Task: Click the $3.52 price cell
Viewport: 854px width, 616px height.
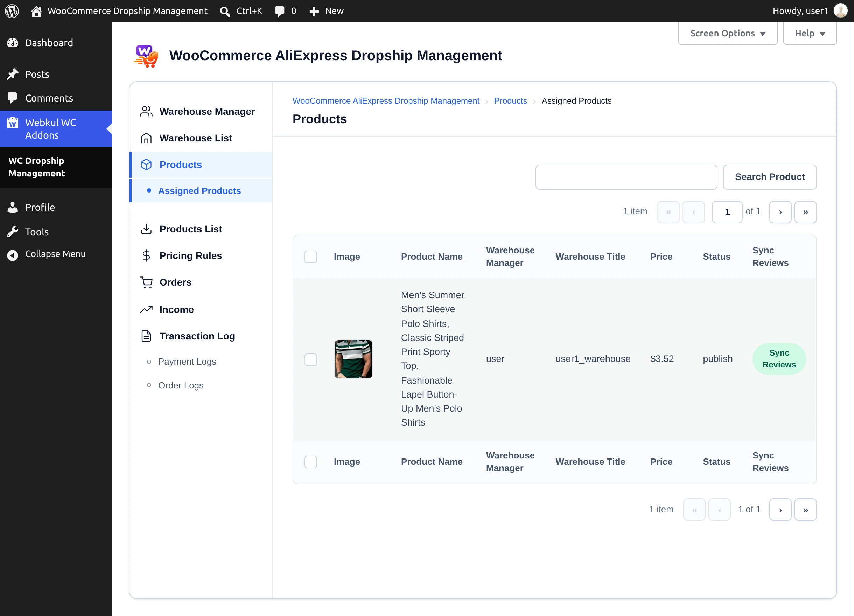Action: [x=662, y=359]
